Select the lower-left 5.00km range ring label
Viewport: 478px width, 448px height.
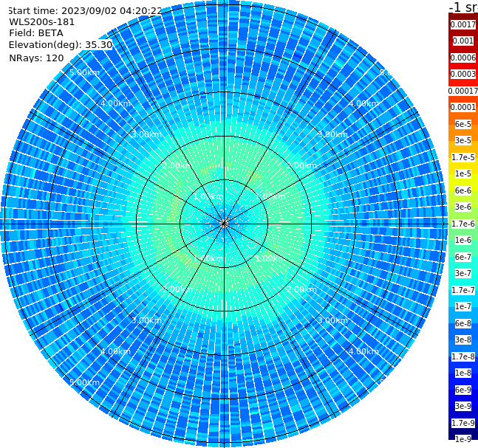[x=84, y=382]
